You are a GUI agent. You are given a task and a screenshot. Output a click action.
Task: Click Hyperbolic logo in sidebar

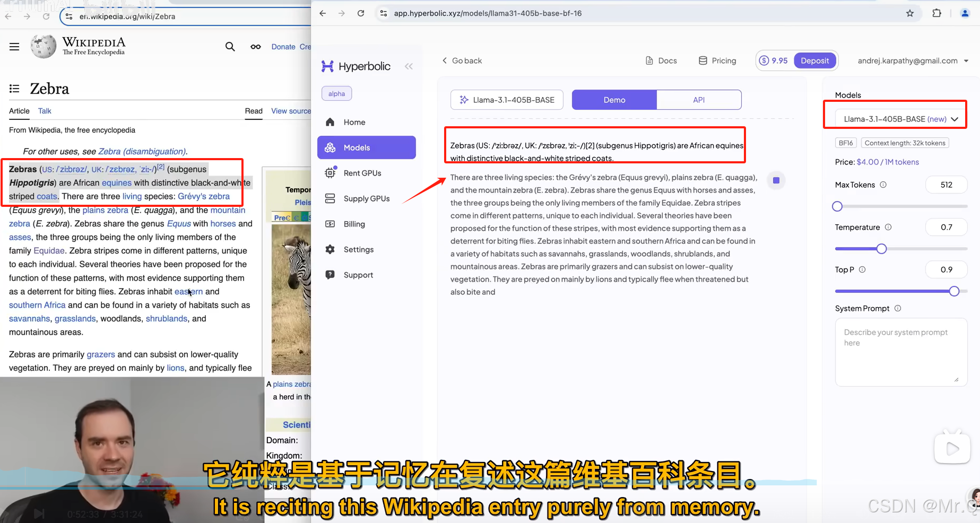pos(356,66)
